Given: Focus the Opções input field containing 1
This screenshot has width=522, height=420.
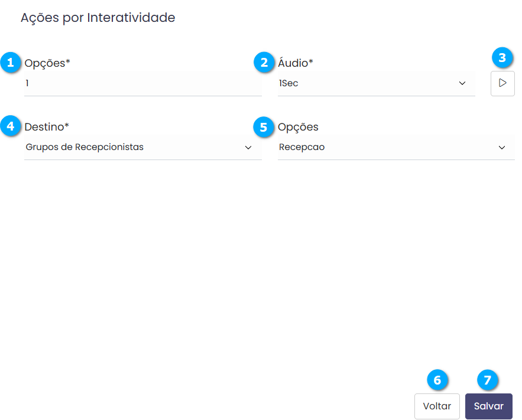Looking at the screenshot, I should [142, 83].
